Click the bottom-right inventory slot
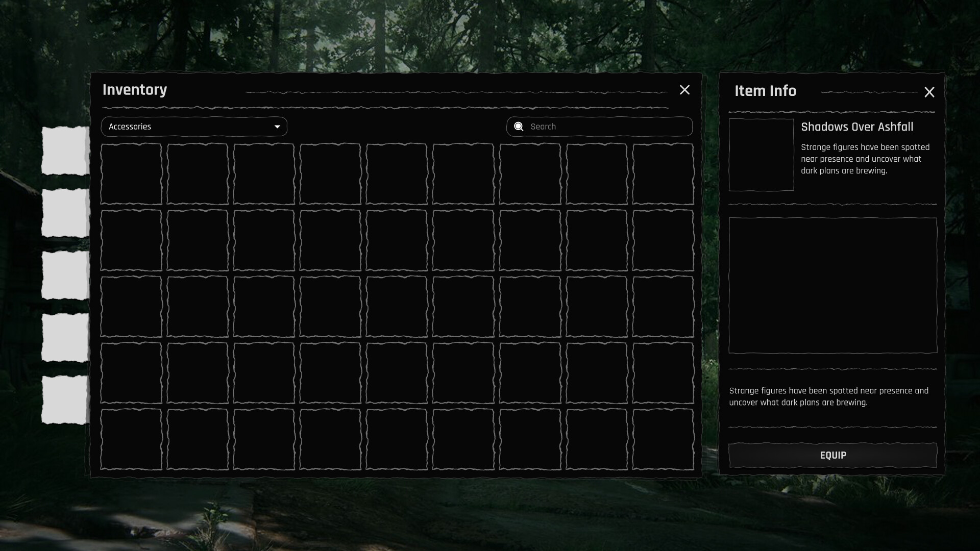The image size is (980, 551). pyautogui.click(x=663, y=439)
